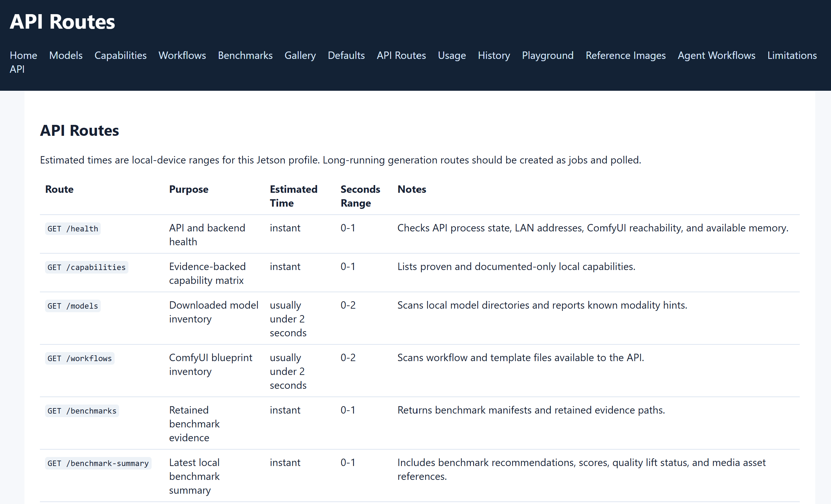Click the Seconds Range column header
831x504 pixels.
(360, 196)
